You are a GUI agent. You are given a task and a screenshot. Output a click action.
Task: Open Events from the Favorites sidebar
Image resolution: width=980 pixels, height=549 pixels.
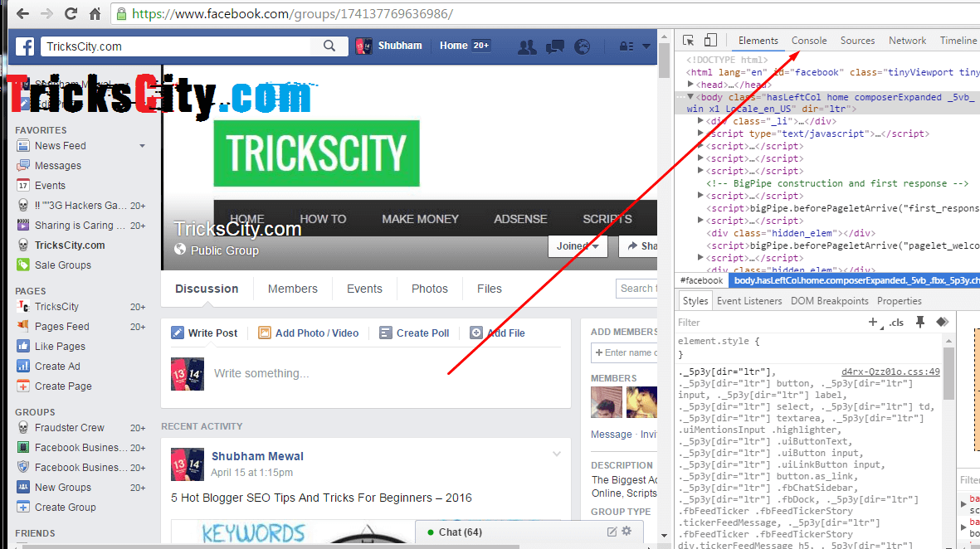tap(50, 186)
